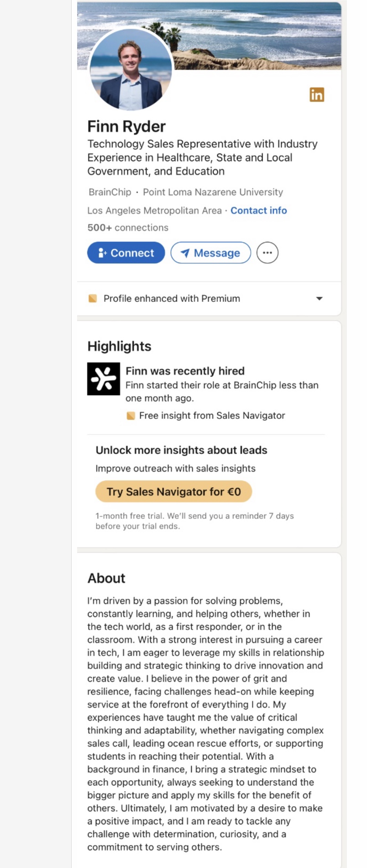
Task: Open Point Loma Nazarene University link
Action: (213, 192)
